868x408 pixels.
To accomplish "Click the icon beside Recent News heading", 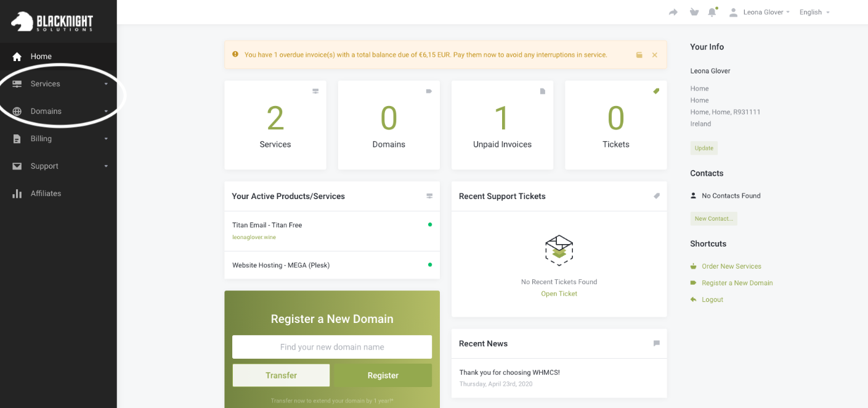I will pos(656,343).
